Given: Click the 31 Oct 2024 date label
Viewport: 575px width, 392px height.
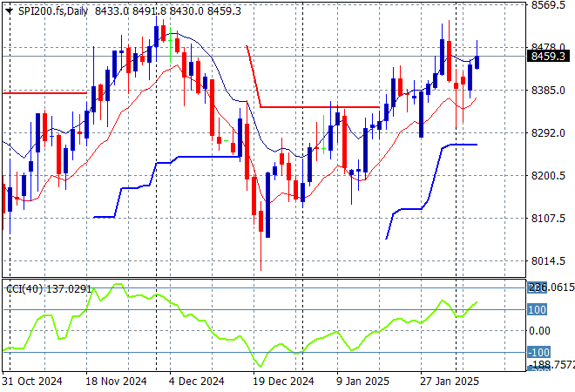Looking at the screenshot, I should click(32, 382).
